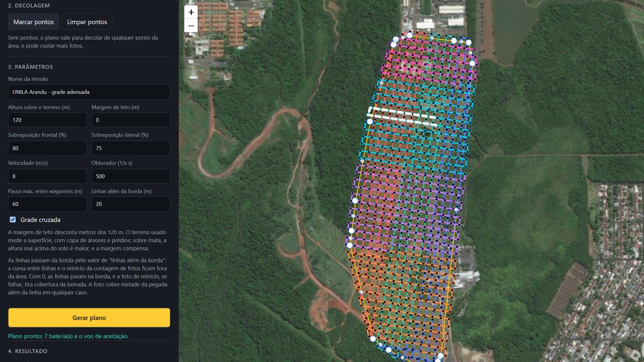Focus the Passo máx. entre waypoints field
Image resolution: width=644 pixels, height=362 pixels.
(47, 204)
